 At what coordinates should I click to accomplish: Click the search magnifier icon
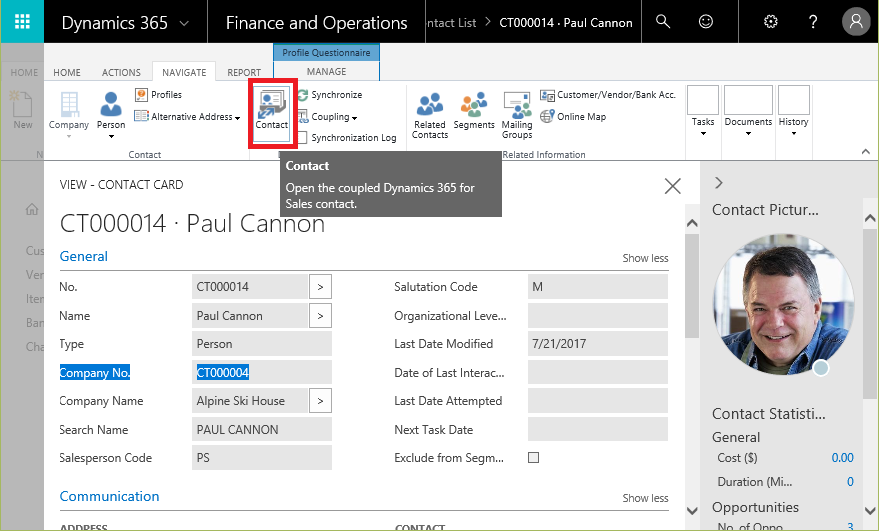coord(663,21)
